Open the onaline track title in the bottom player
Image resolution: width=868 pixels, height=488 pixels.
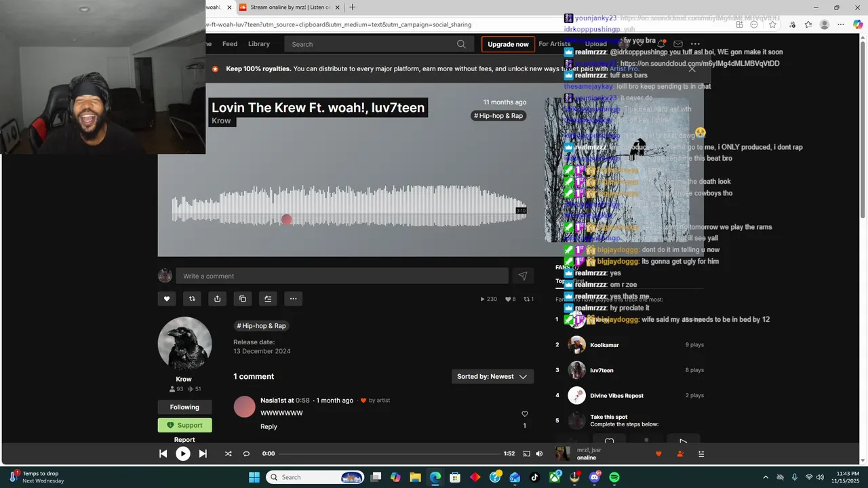[x=587, y=458]
